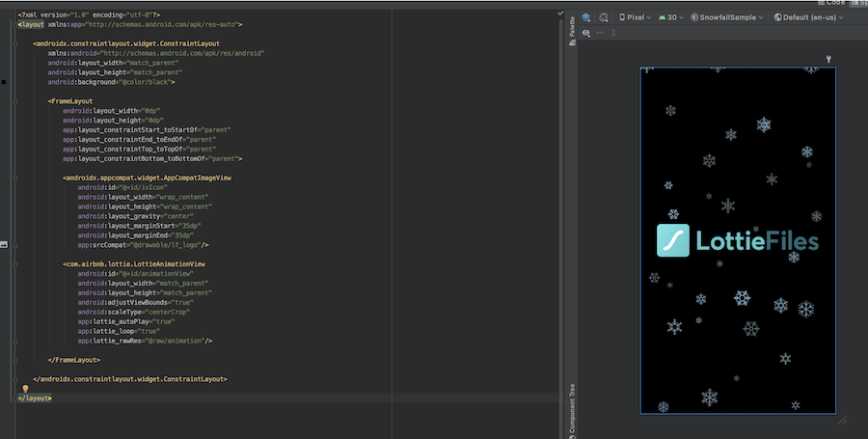Screen dimensions: 868x439
Task: Click the expand vertically arrow icon
Action: click(613, 33)
